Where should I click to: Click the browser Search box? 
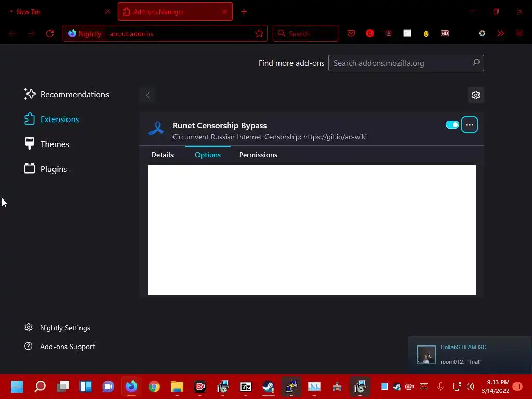(x=305, y=33)
